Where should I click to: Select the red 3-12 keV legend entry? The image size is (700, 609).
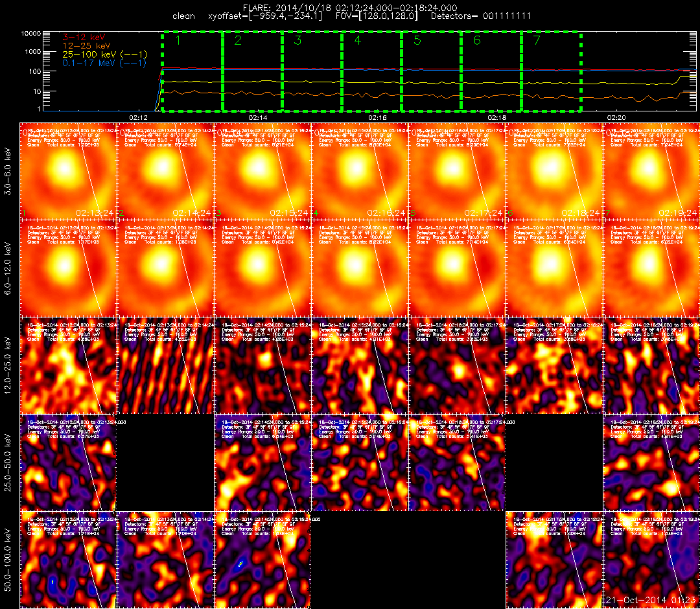(x=84, y=37)
